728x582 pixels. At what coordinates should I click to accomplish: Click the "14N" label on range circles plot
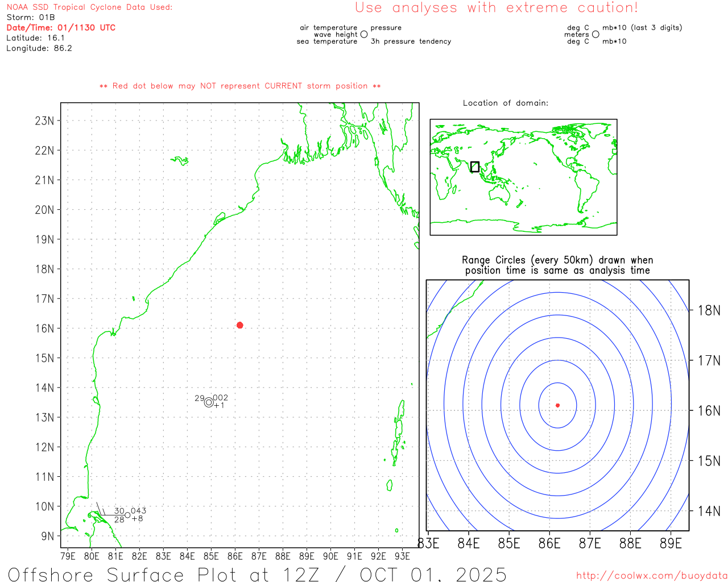click(709, 512)
